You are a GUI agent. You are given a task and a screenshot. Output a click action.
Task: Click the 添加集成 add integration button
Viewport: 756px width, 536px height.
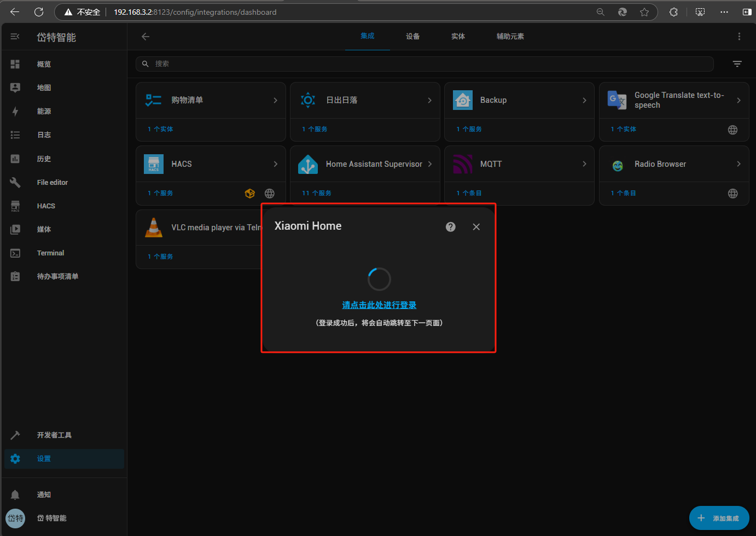tap(719, 518)
